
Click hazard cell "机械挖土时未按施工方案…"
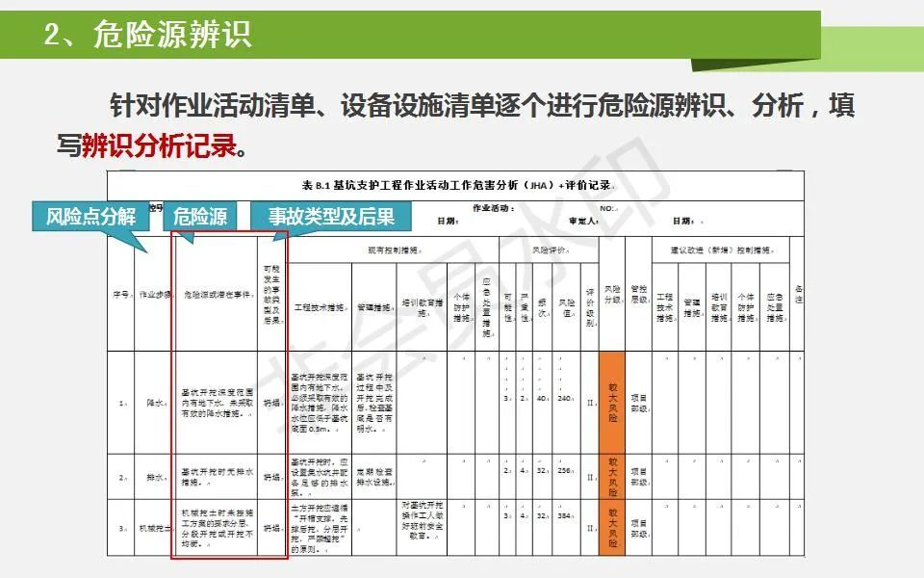click(217, 529)
